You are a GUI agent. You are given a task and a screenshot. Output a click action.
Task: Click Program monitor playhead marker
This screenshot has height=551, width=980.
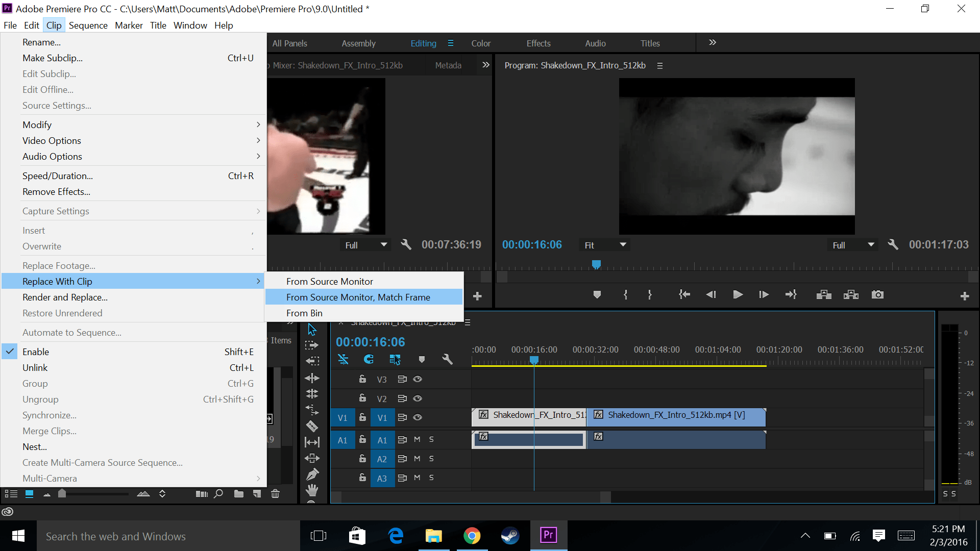(596, 264)
